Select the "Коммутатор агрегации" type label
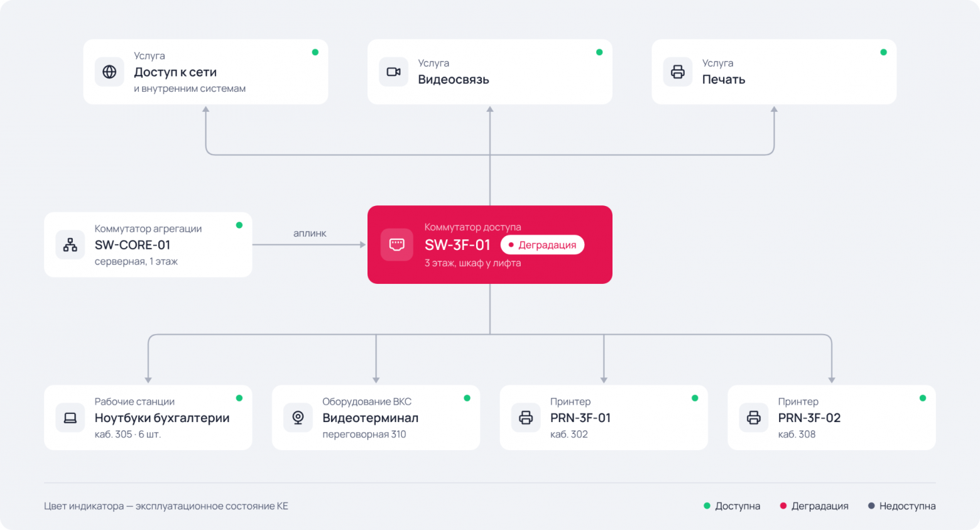This screenshot has width=980, height=530. (x=148, y=229)
